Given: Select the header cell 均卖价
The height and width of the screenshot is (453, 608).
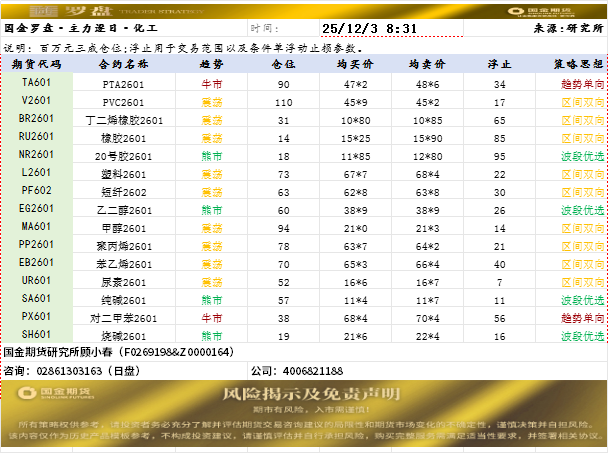Looking at the screenshot, I should tap(427, 64).
